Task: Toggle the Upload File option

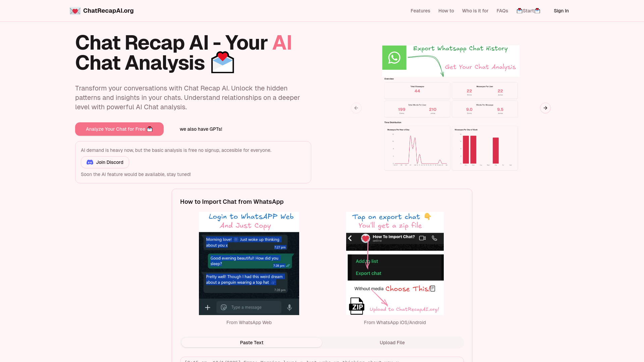Action: click(392, 342)
